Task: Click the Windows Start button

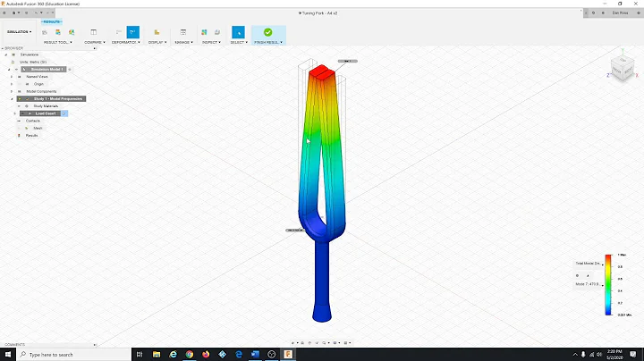Action: [x=8, y=355]
